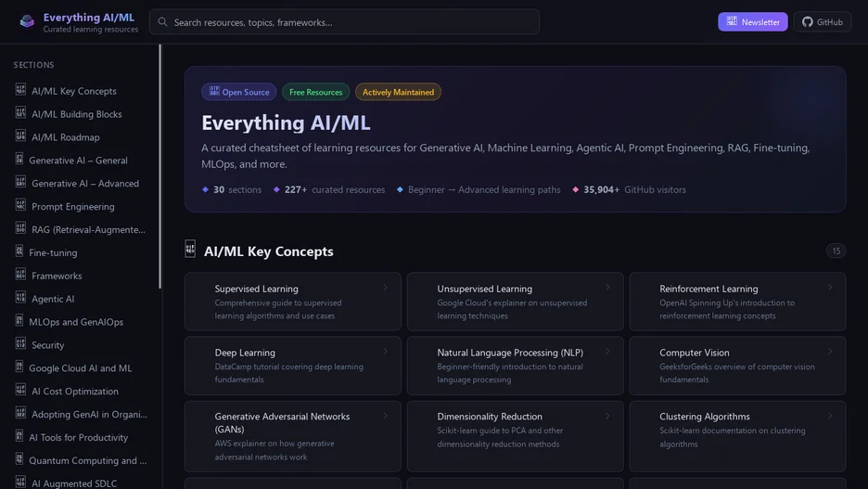Click the Actively Maintained badge
The width and height of the screenshot is (868, 489).
click(x=398, y=92)
